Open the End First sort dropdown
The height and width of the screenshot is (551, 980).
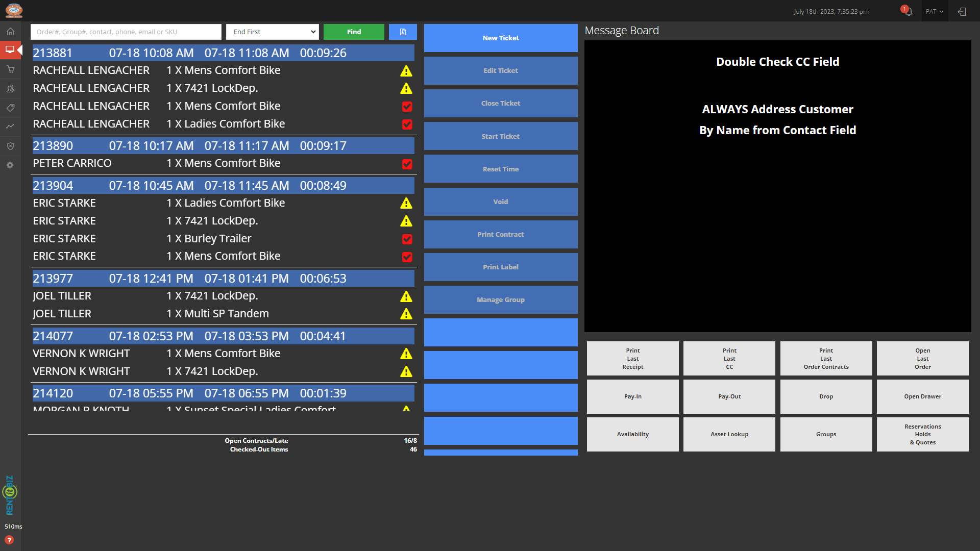click(273, 32)
